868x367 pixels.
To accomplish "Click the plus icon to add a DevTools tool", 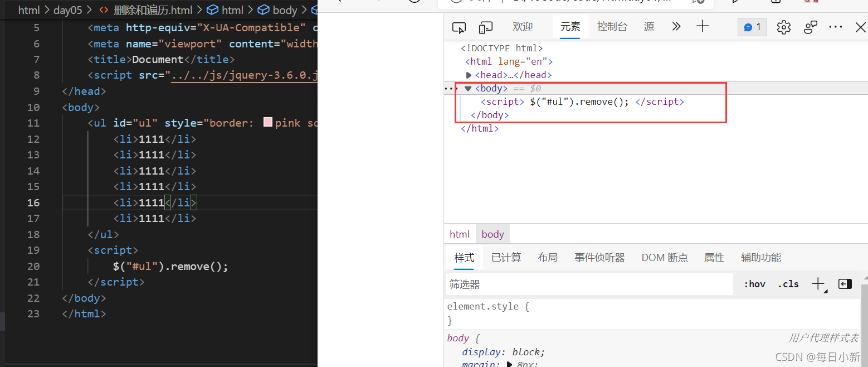I will [x=703, y=26].
